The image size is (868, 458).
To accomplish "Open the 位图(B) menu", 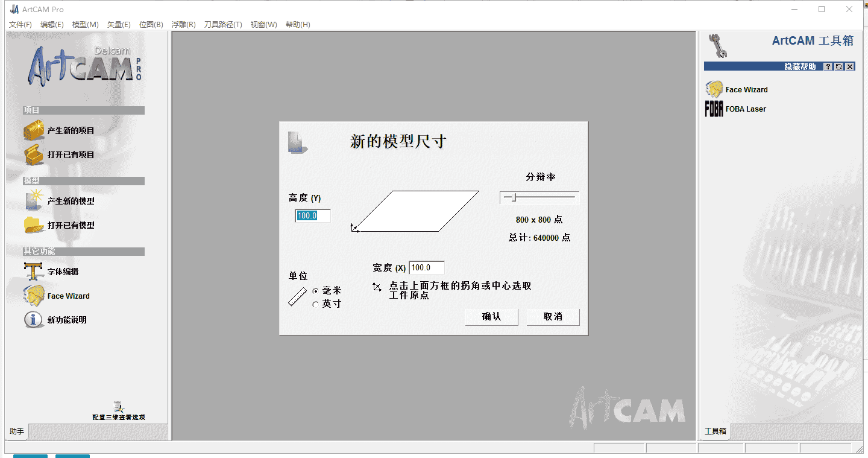I will click(151, 25).
